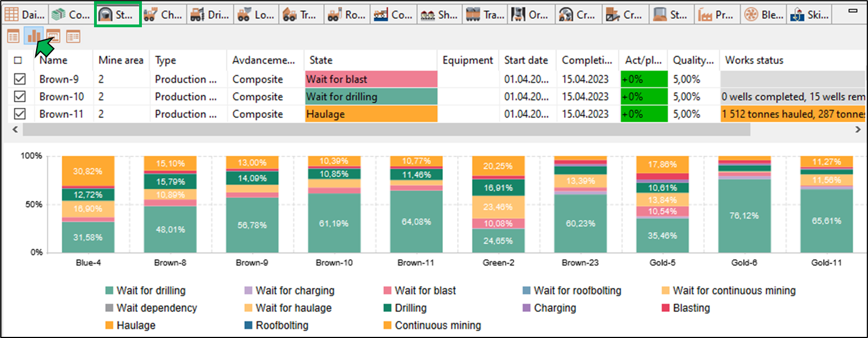Click the Drilling legend swatch
This screenshot has height=338, width=868.
tap(387, 308)
